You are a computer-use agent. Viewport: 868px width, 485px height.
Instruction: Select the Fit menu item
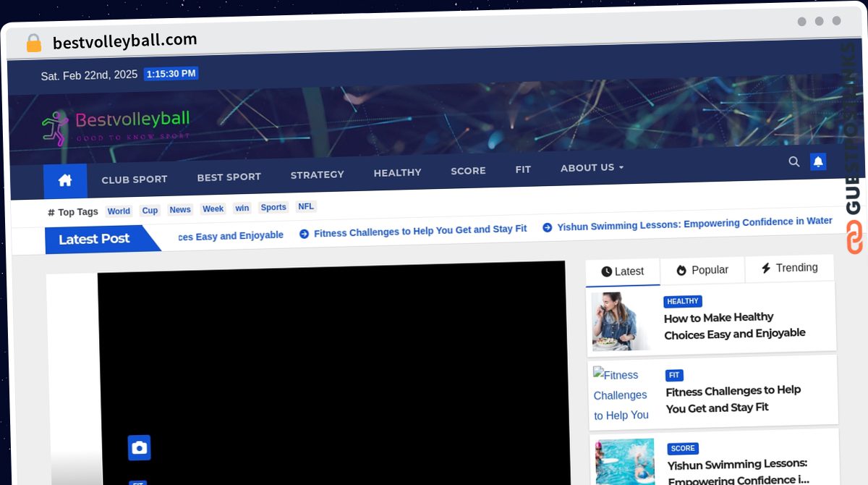point(523,169)
